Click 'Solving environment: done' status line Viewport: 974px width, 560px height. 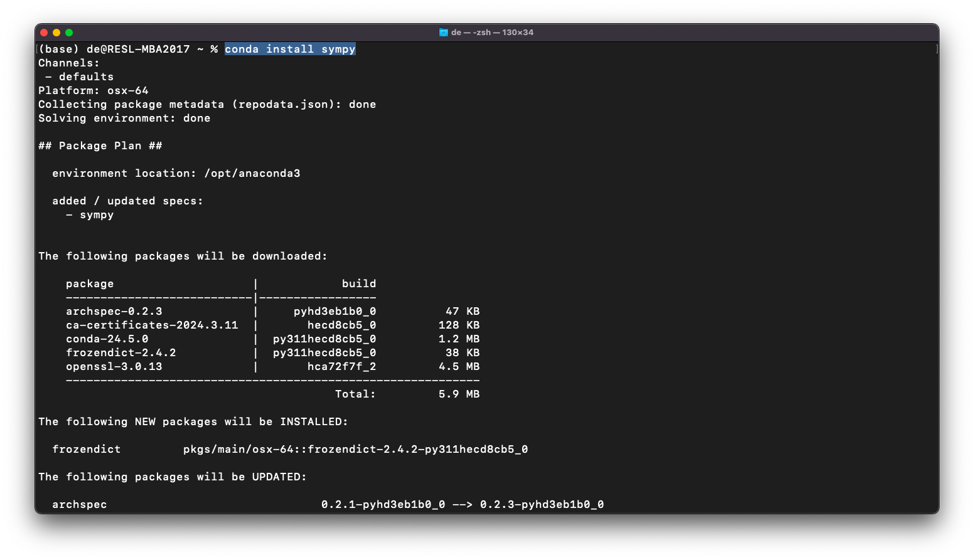124,118
